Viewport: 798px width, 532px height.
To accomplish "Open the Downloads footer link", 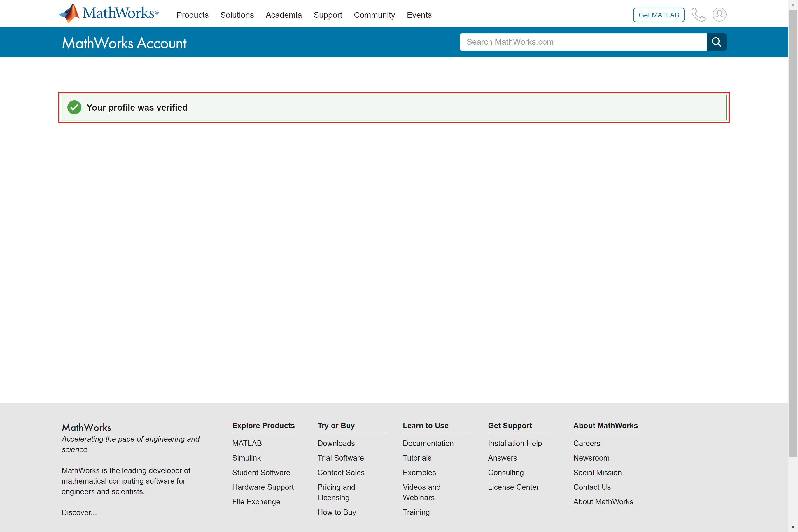I will click(x=336, y=443).
